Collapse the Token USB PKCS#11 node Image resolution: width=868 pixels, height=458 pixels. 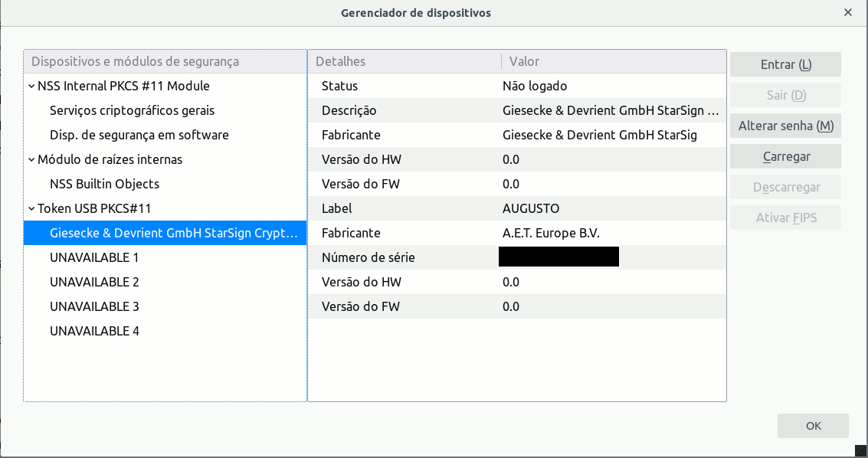[x=31, y=209]
